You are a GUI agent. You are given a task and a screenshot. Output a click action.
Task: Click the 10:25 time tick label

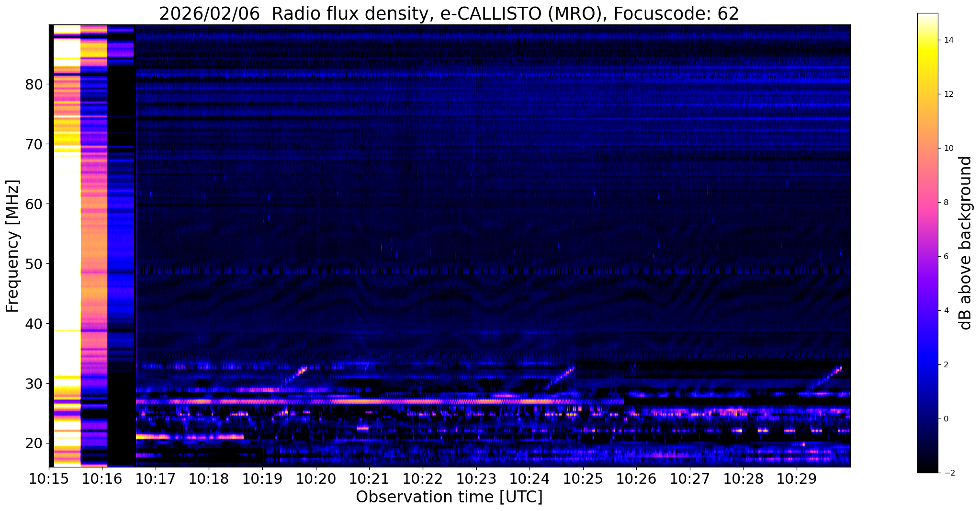pyautogui.click(x=583, y=479)
